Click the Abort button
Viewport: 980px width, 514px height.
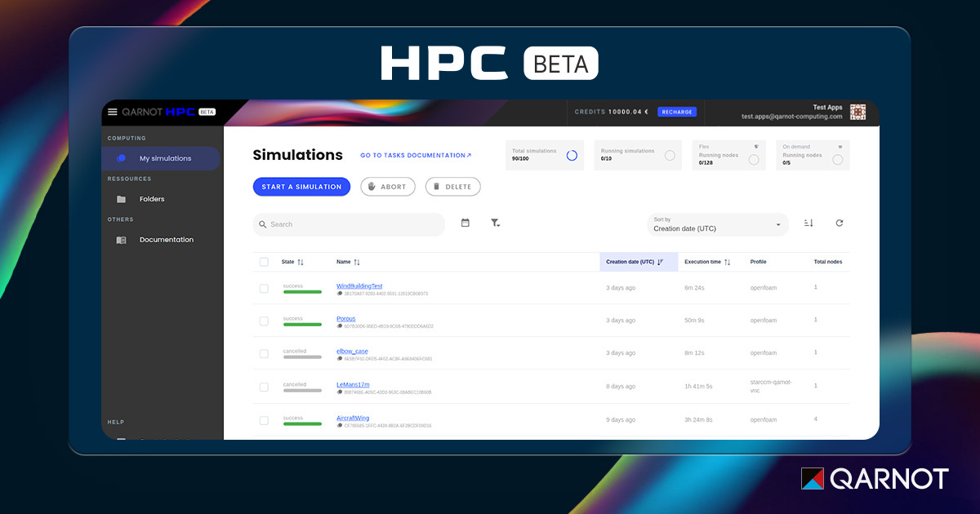coord(388,187)
